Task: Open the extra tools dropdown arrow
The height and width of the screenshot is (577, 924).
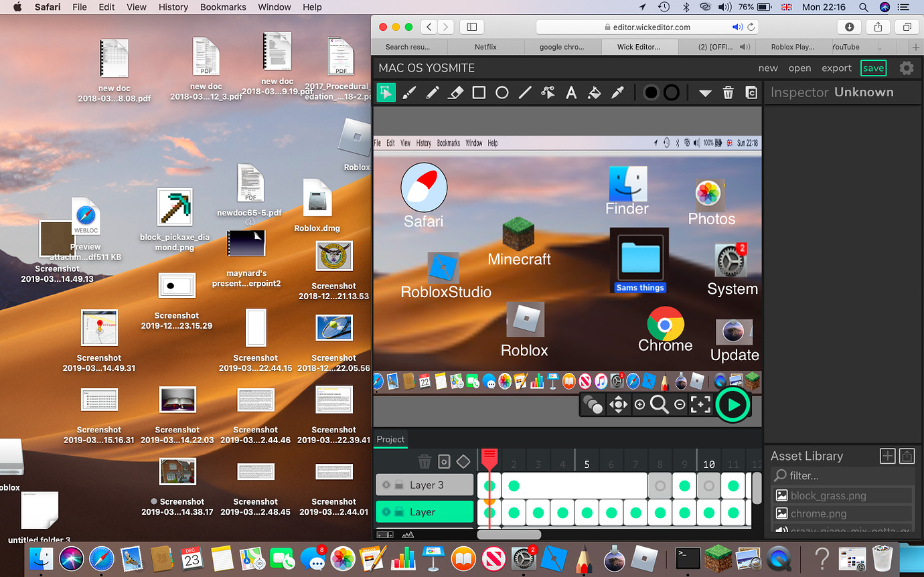Action: pos(704,94)
